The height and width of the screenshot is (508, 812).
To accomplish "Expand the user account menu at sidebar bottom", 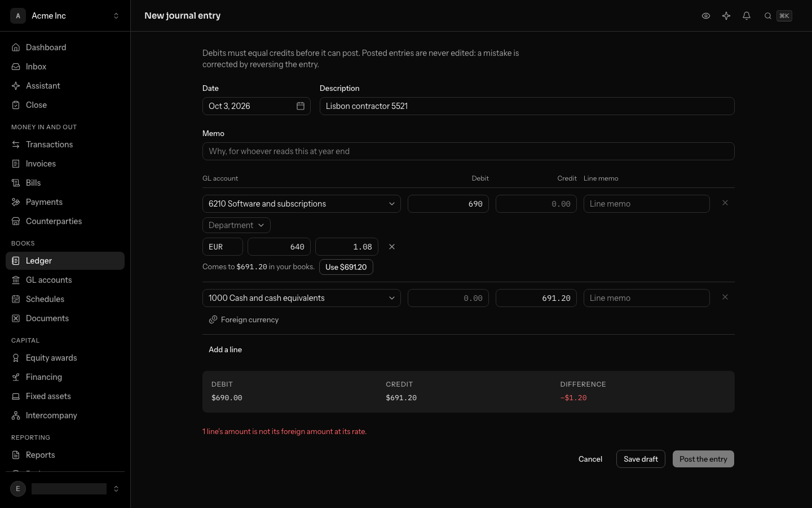I will (x=65, y=489).
